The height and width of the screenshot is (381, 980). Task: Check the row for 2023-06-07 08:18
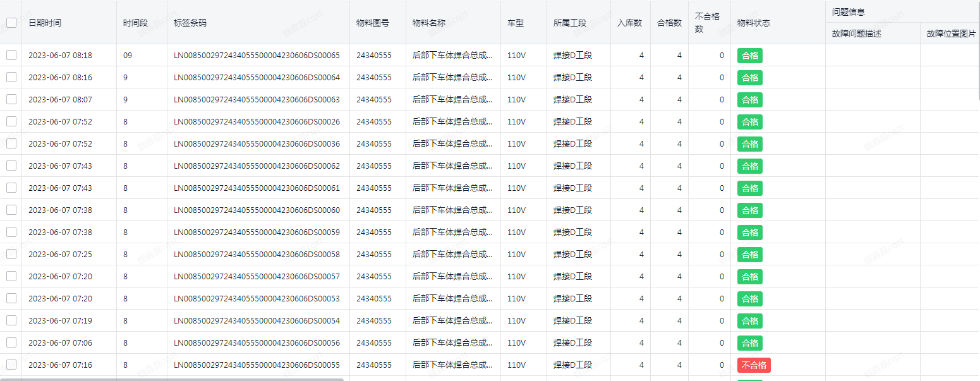11,55
